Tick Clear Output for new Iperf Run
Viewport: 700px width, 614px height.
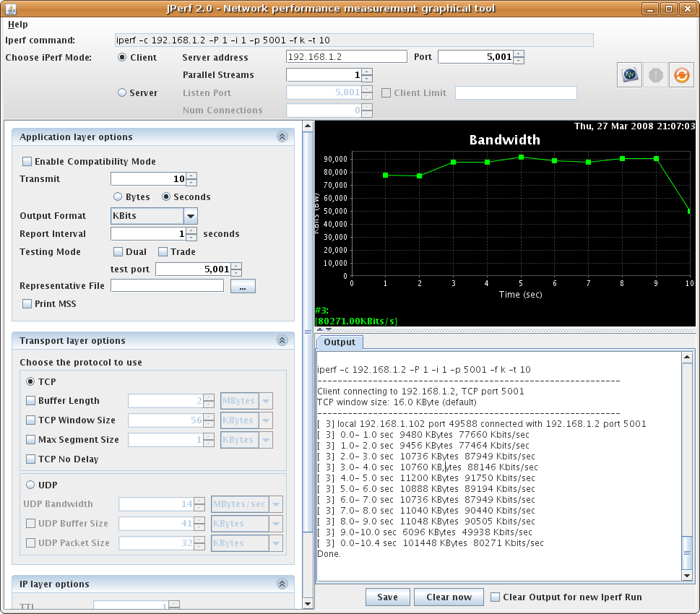coord(495,597)
